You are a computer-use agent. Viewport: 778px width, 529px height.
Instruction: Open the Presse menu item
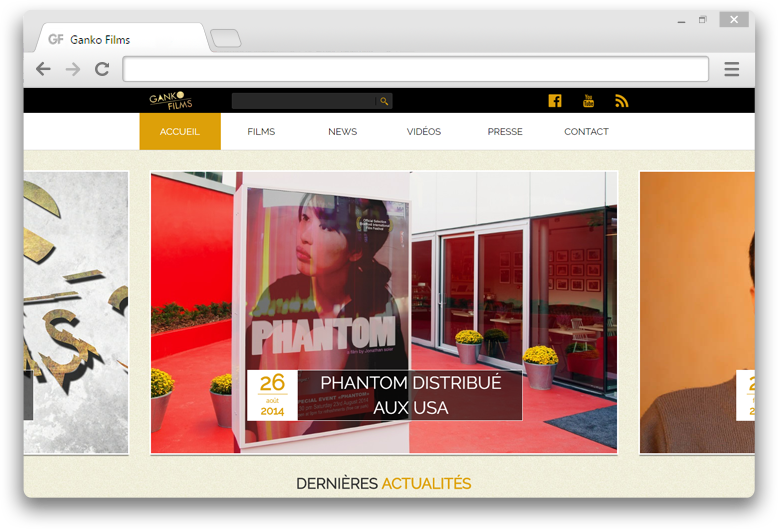pyautogui.click(x=505, y=132)
